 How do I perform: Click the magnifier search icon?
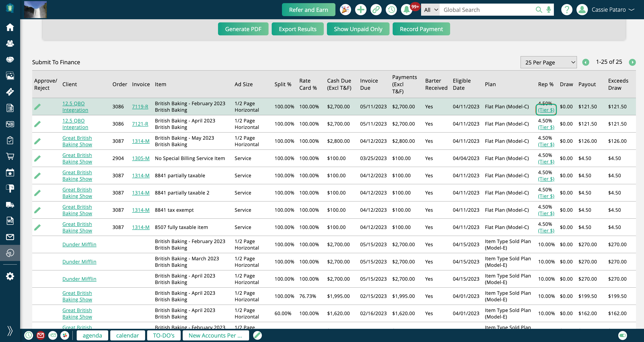[539, 10]
